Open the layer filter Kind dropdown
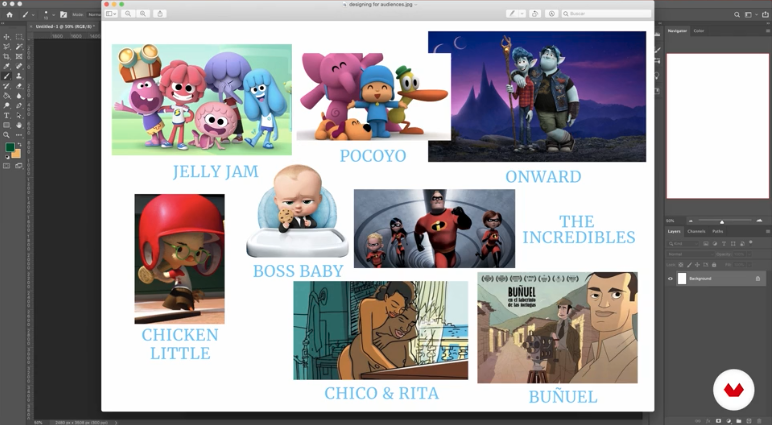This screenshot has width=772, height=425. (683, 243)
